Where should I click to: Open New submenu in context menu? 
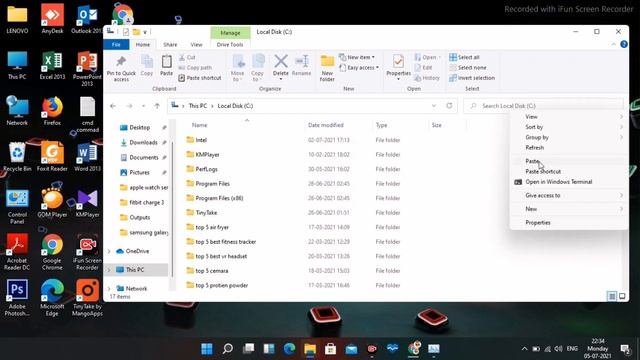point(569,209)
